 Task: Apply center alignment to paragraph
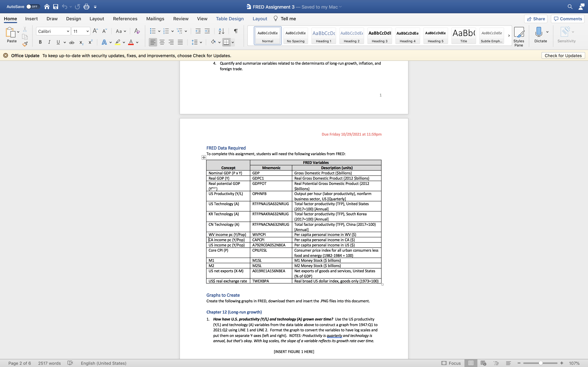pos(162,42)
